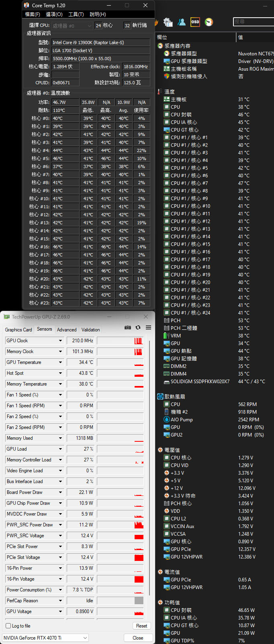Screen dimensions: 274x644
Task: Switch to the Advanced tab in GPU-Z
Action: [x=67, y=330]
